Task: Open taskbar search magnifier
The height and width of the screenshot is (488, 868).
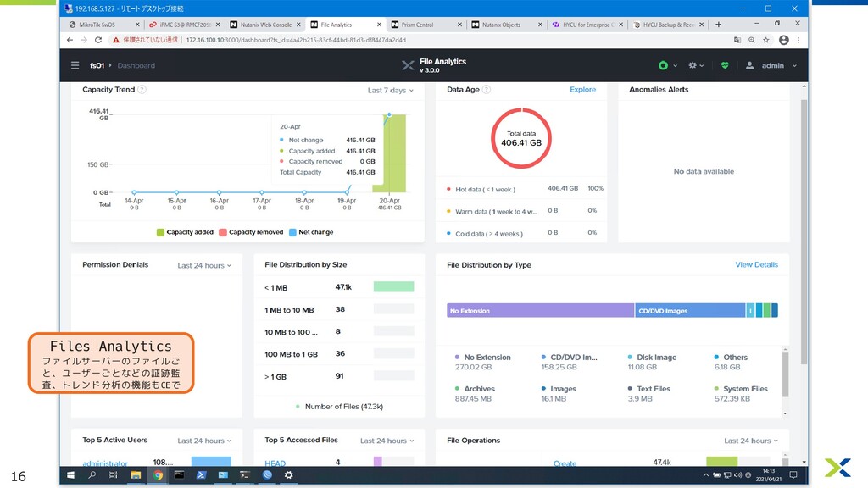Action: (92, 474)
